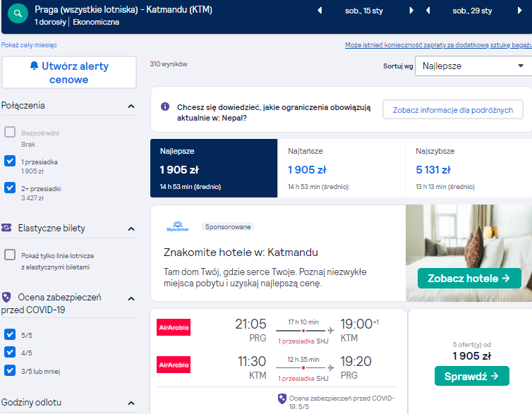Go to previous return date before 29 sty

pos(428,11)
